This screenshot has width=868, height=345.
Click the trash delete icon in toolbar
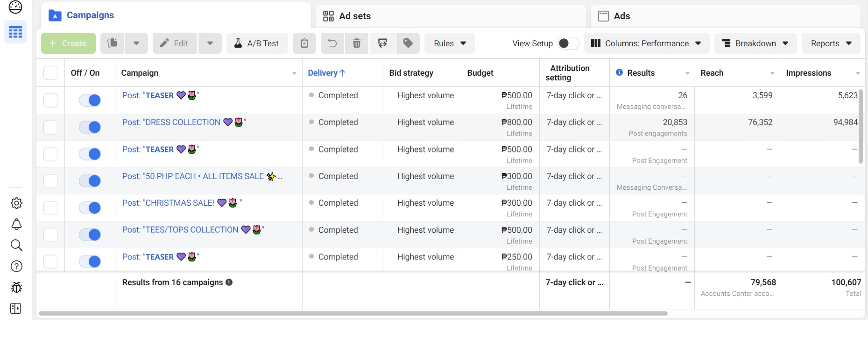(x=357, y=43)
